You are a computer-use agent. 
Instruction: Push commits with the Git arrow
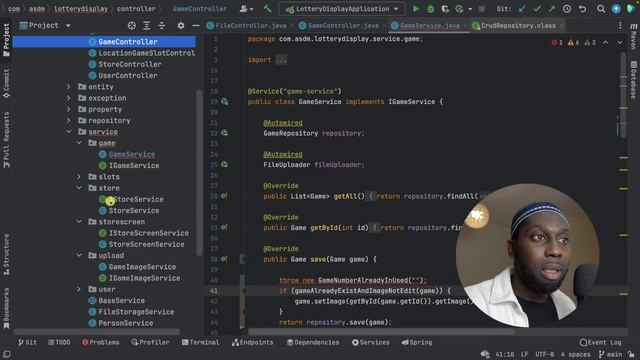click(x=551, y=9)
